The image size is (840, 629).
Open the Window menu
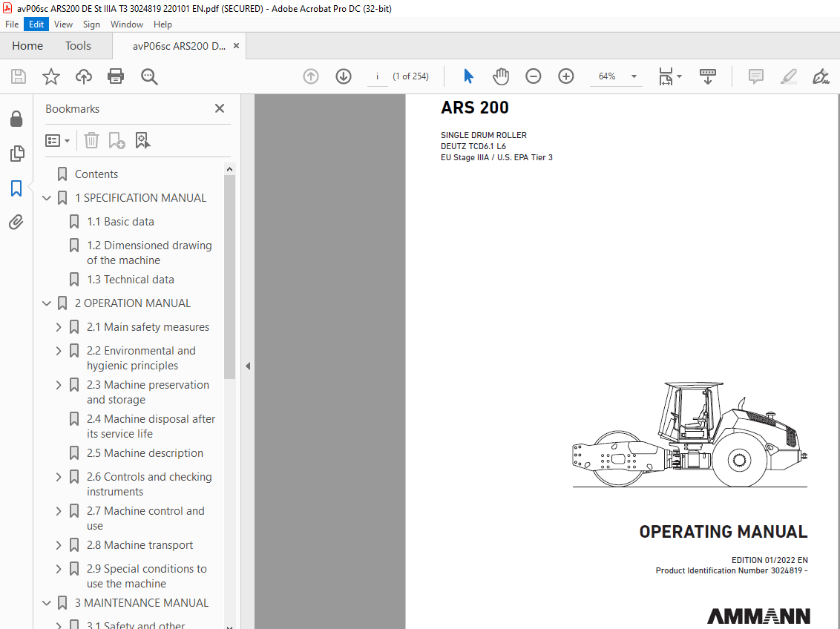(127, 24)
